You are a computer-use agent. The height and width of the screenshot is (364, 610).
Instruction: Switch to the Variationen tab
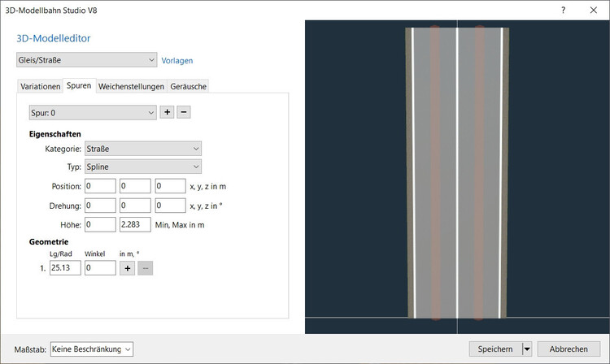tap(41, 86)
